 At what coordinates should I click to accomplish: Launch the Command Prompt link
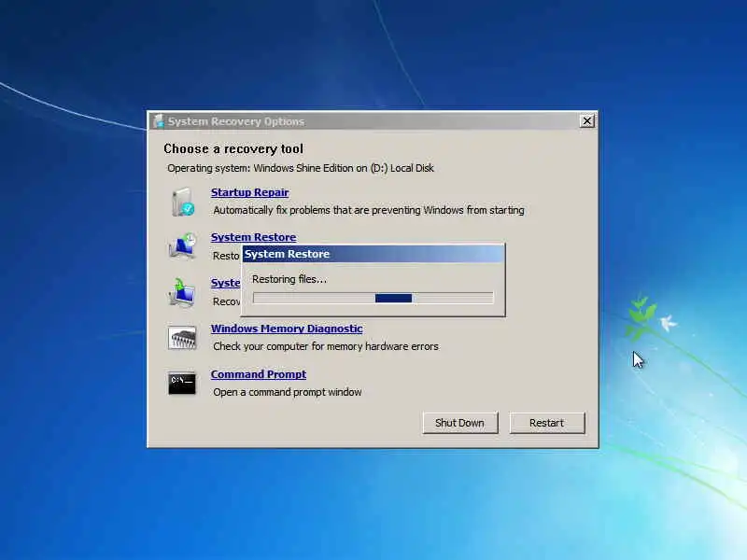pyautogui.click(x=259, y=374)
